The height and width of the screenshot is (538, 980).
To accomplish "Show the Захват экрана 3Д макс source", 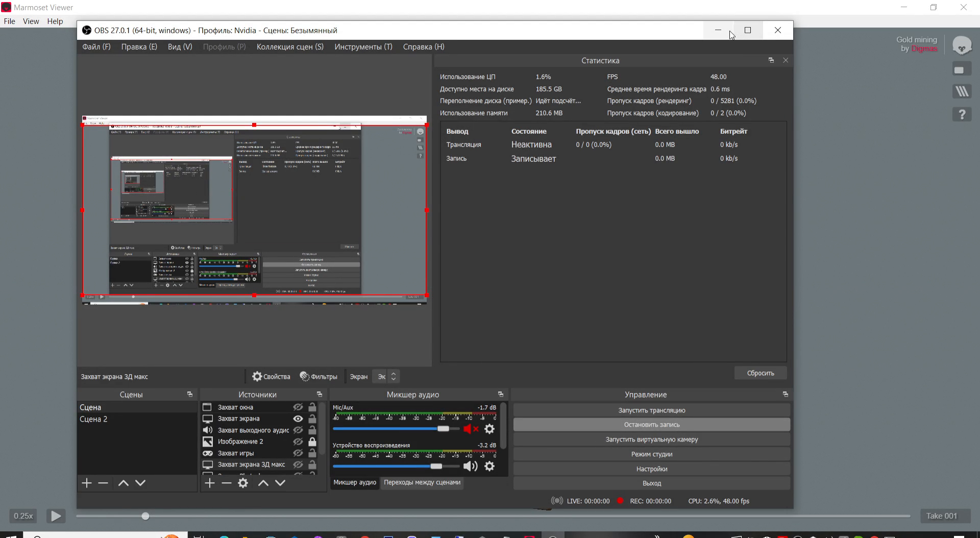I will click(x=298, y=464).
